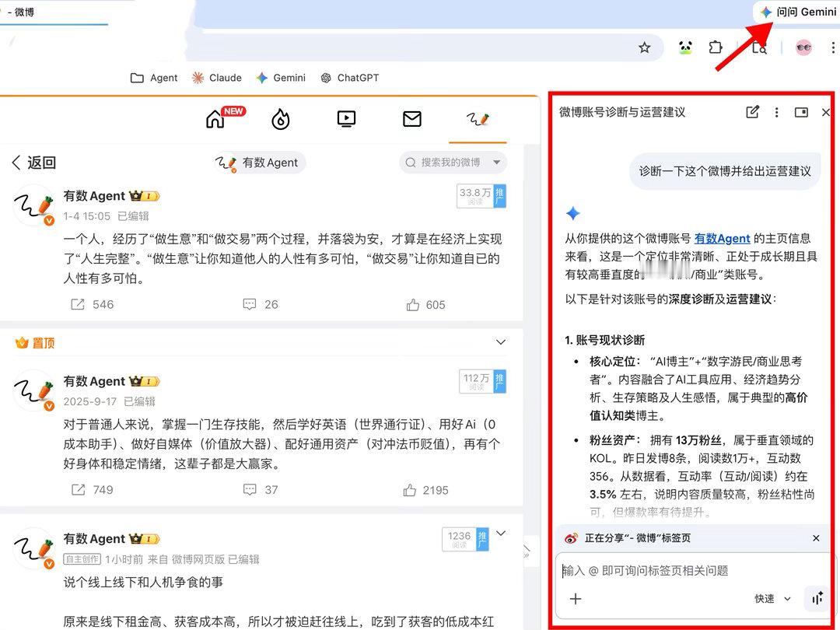Image resolution: width=840 pixels, height=630 pixels.
Task: Pop out the Gemini side panel
Action: [x=801, y=113]
